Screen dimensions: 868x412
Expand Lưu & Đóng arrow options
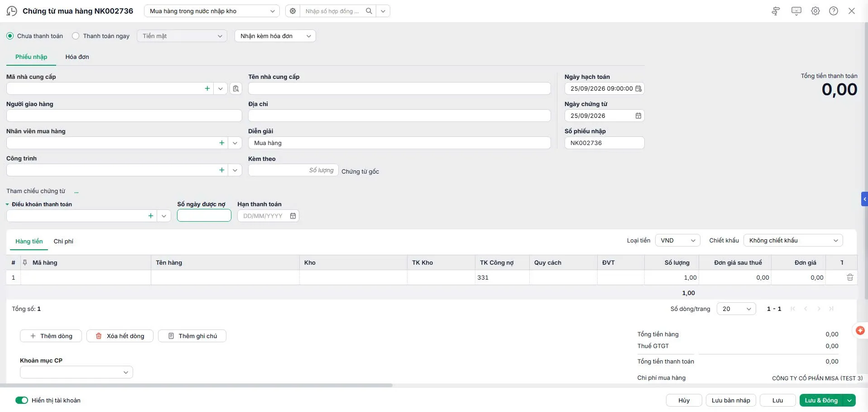pyautogui.click(x=849, y=400)
